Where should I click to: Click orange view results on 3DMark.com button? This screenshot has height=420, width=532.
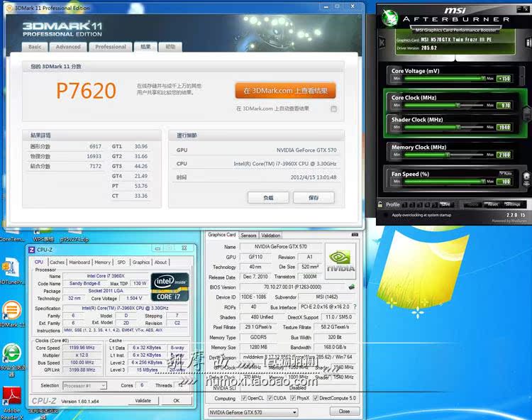(285, 91)
